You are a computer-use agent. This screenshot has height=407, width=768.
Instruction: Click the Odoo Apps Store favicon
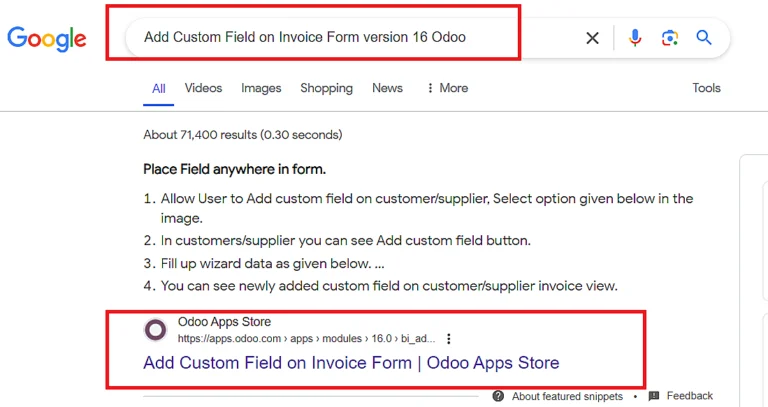pos(155,330)
